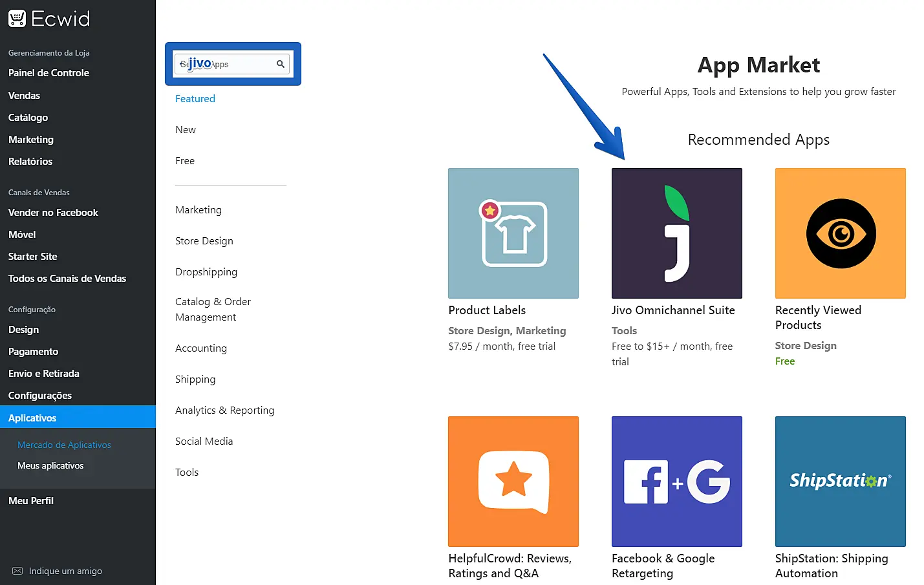Click the Ecwid wordmark text

(x=61, y=19)
